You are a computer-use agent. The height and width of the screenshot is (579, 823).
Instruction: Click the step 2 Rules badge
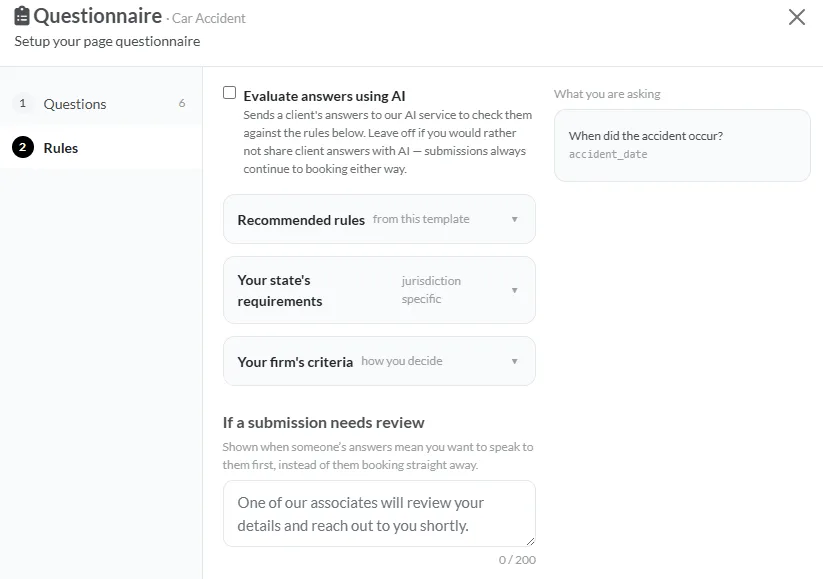(23, 148)
